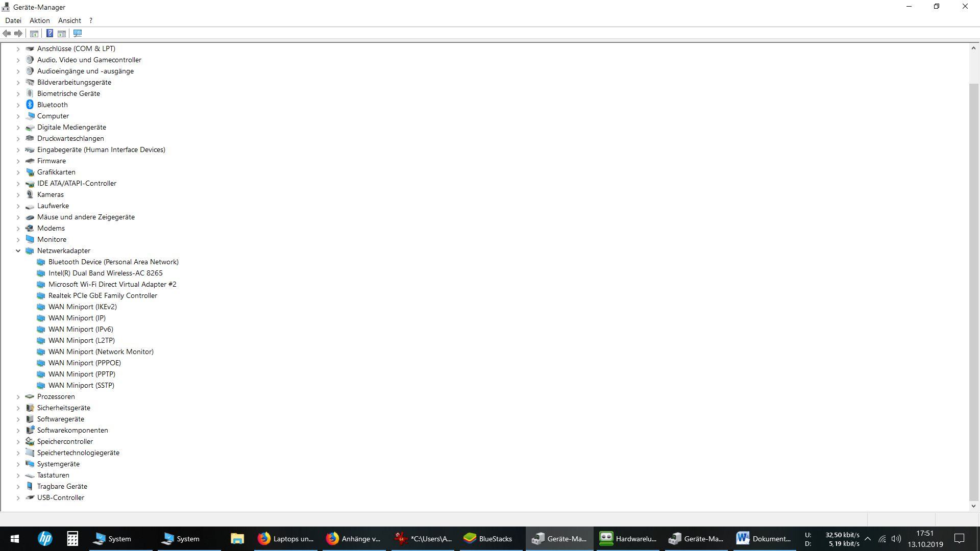Open the Datei menu
Screen dimensions: 980x551
13,20
